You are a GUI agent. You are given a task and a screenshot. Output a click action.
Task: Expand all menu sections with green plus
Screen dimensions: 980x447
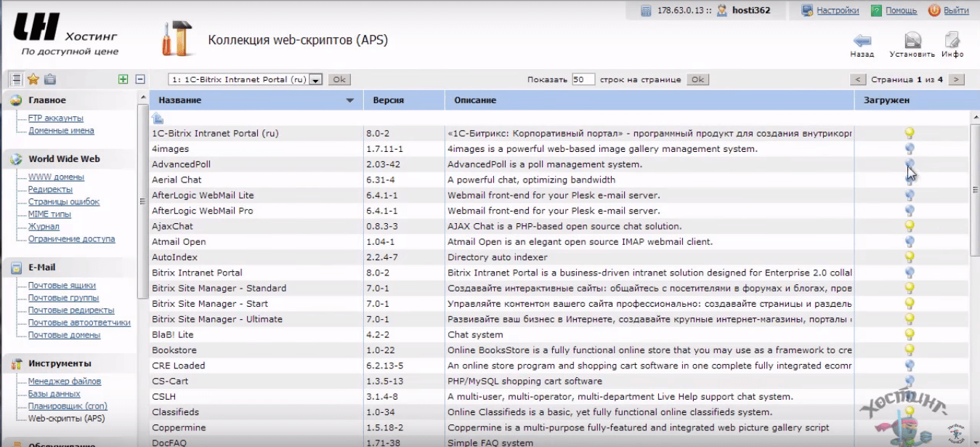pos(123,79)
